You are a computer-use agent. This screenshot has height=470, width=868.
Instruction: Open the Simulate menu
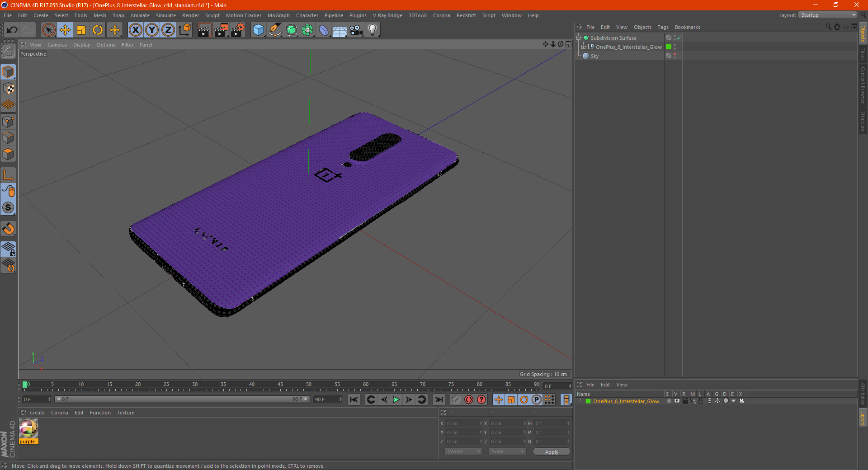pos(166,15)
